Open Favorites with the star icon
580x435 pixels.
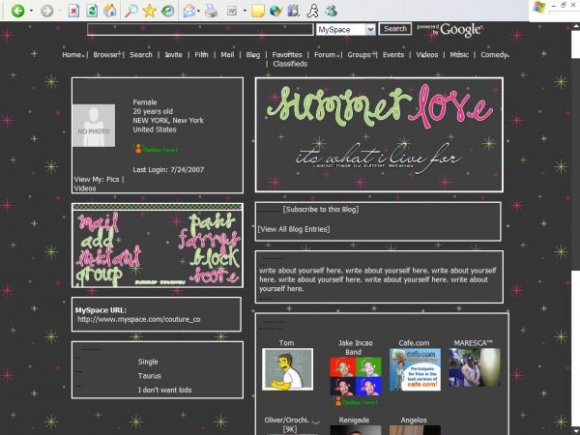click(x=149, y=11)
